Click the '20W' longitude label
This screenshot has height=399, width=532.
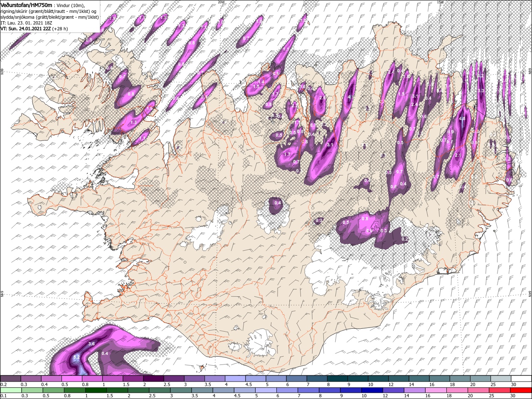221,2
